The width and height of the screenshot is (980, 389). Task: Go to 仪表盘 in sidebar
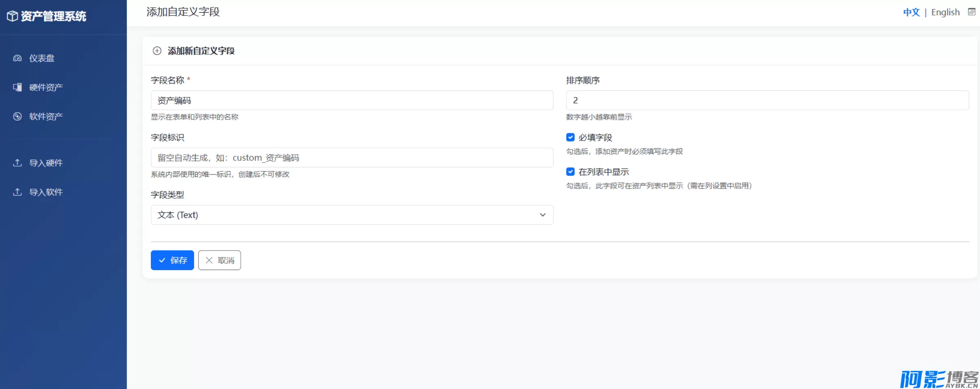[x=42, y=58]
